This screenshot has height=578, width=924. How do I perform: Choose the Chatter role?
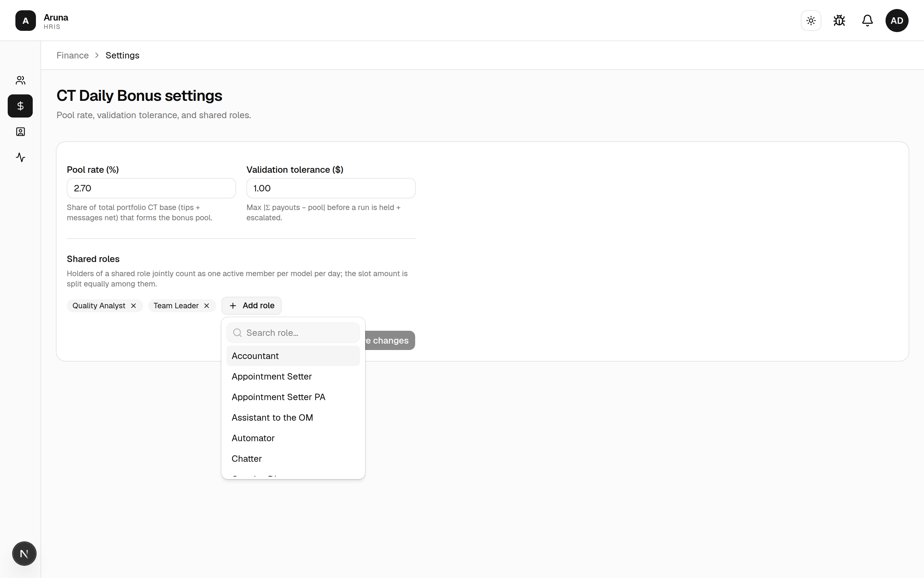coord(293,459)
